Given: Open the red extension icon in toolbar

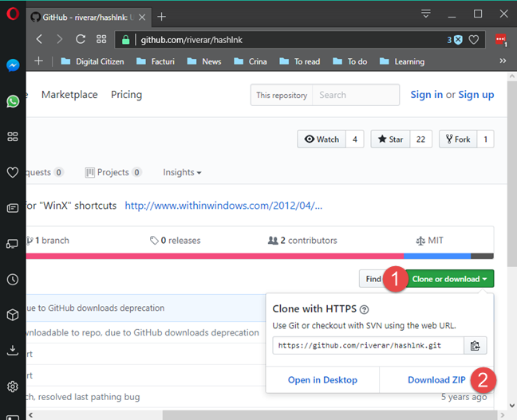Looking at the screenshot, I should click(501, 40).
